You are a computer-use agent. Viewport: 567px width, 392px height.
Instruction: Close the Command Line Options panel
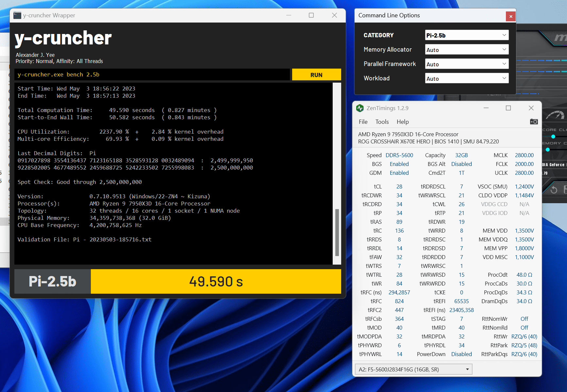(x=511, y=16)
